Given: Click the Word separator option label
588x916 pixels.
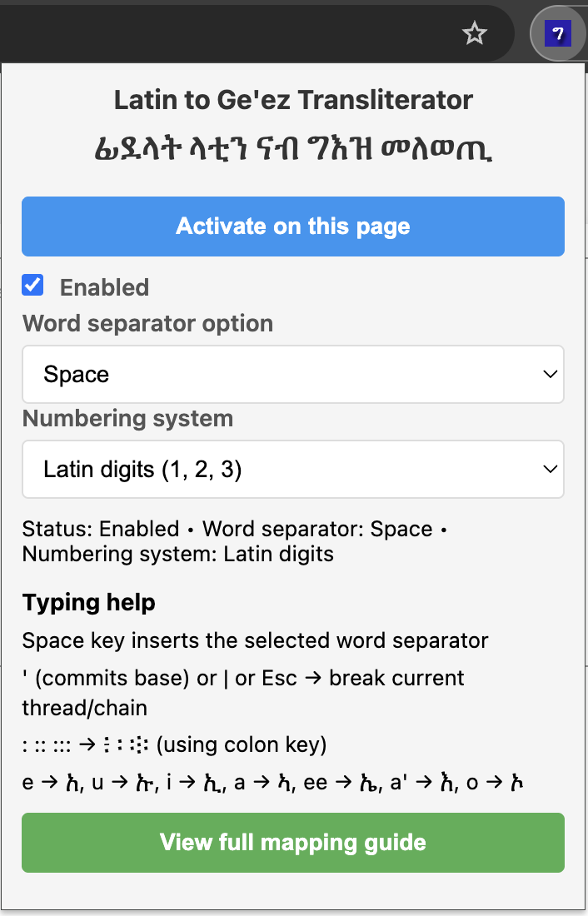Looking at the screenshot, I should [147, 323].
